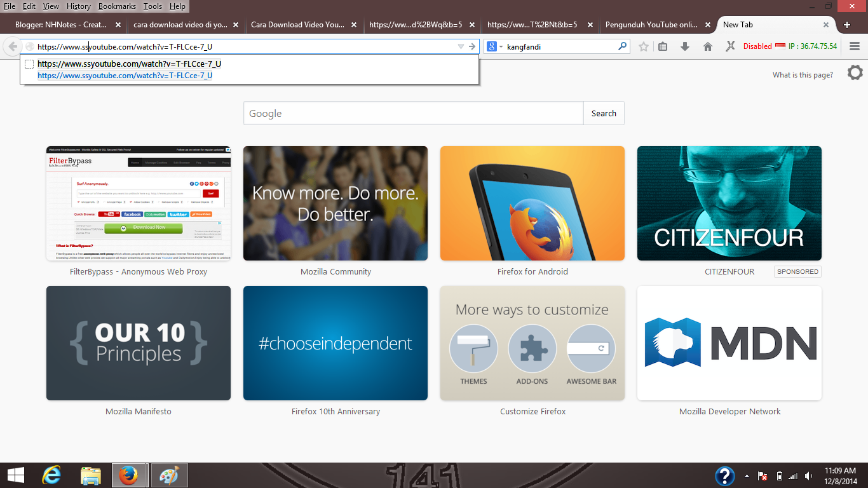Open the FilterBypass tile thumbnail
Viewport: 868px width, 488px height.
(x=139, y=203)
